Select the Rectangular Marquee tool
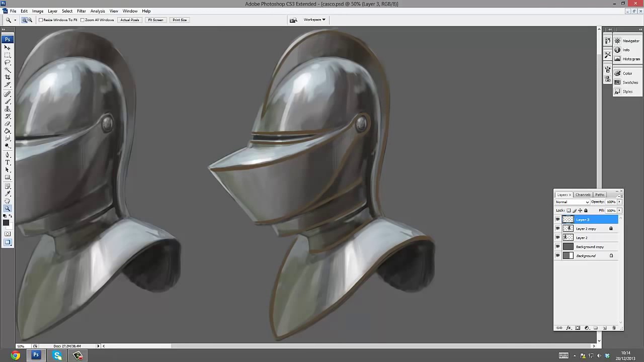644x362 pixels. pos(8,55)
